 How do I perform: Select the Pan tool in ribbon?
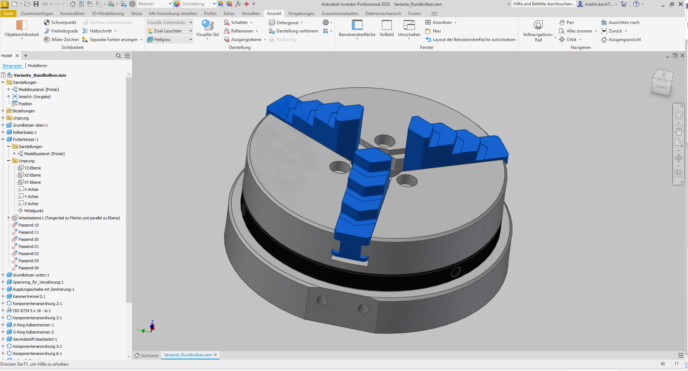point(566,22)
